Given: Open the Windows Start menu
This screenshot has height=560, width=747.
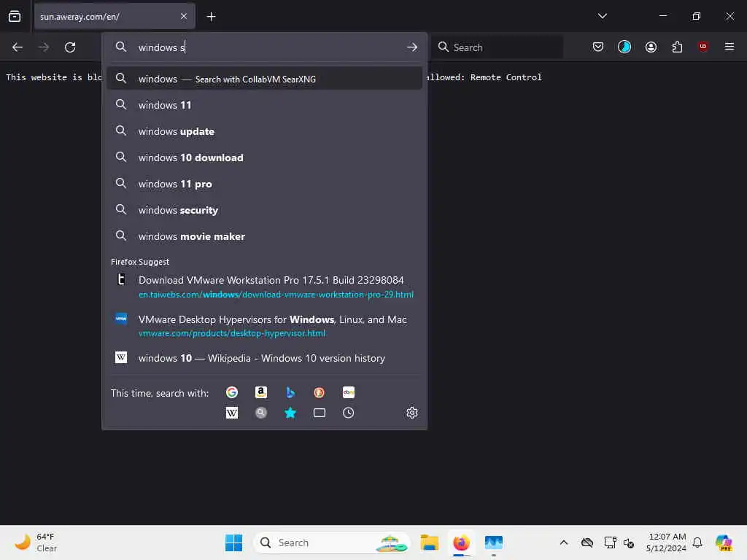Looking at the screenshot, I should tap(233, 542).
